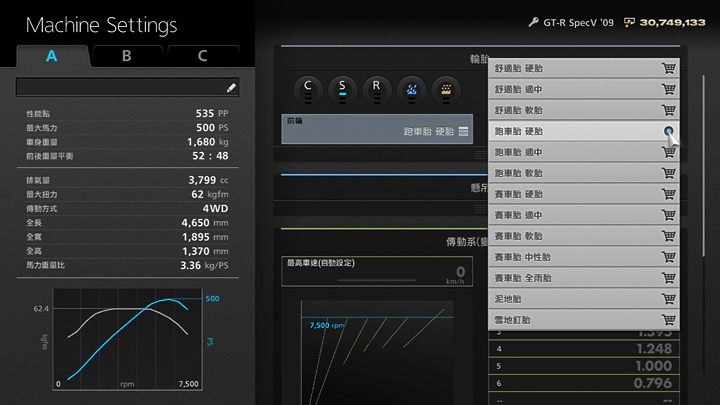The width and height of the screenshot is (720, 405).
Task: Select Comfort tires C category icon
Action: [308, 87]
